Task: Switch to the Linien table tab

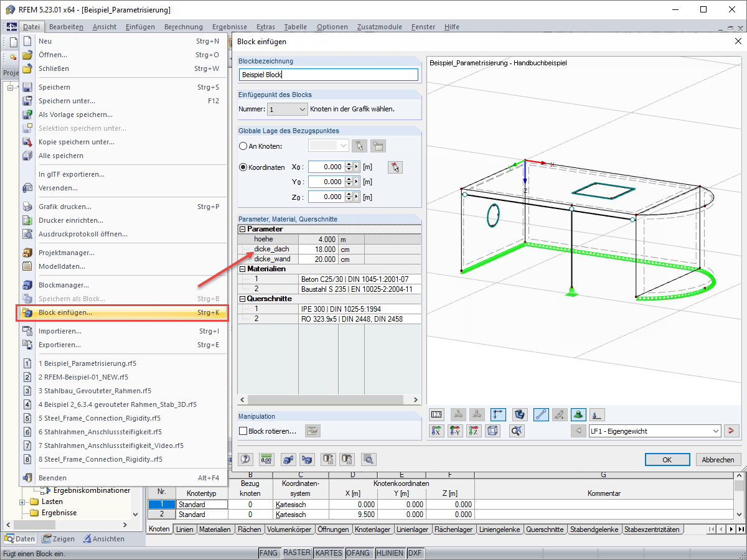Action: (x=185, y=530)
